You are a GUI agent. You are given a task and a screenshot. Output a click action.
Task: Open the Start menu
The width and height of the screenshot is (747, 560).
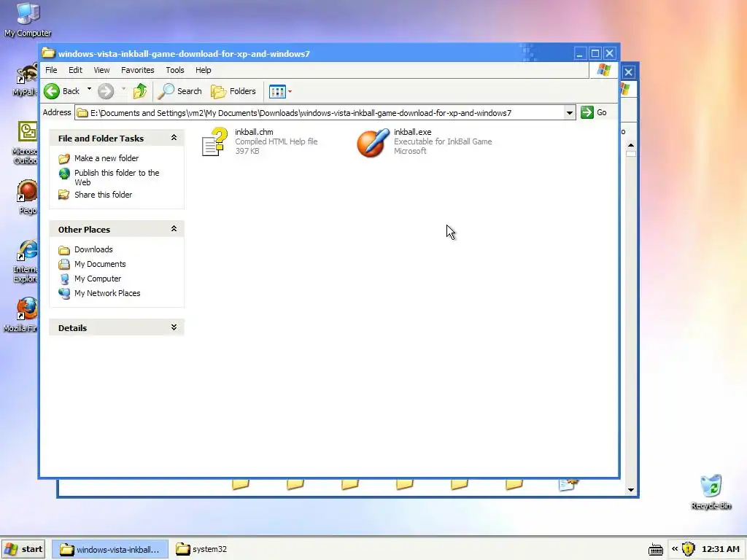pyautogui.click(x=23, y=549)
